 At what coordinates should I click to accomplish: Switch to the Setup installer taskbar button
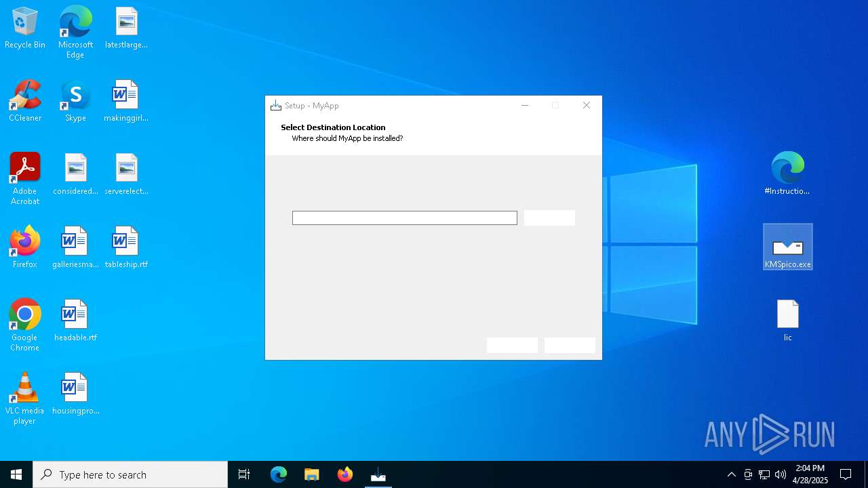click(378, 474)
